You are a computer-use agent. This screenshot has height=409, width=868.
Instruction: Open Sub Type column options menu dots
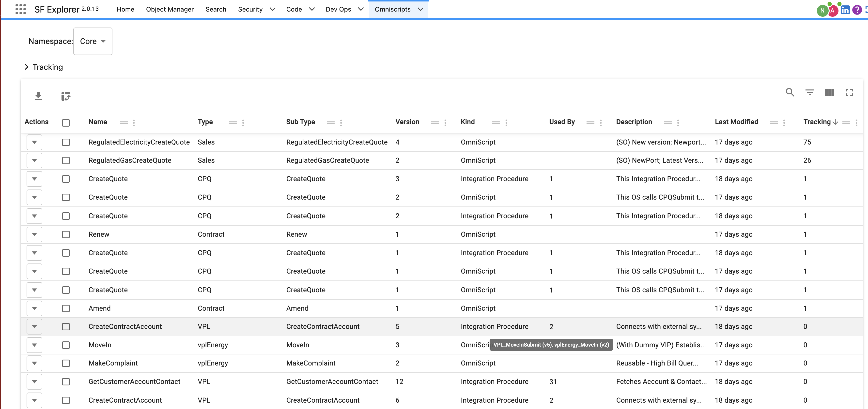pyautogui.click(x=341, y=123)
